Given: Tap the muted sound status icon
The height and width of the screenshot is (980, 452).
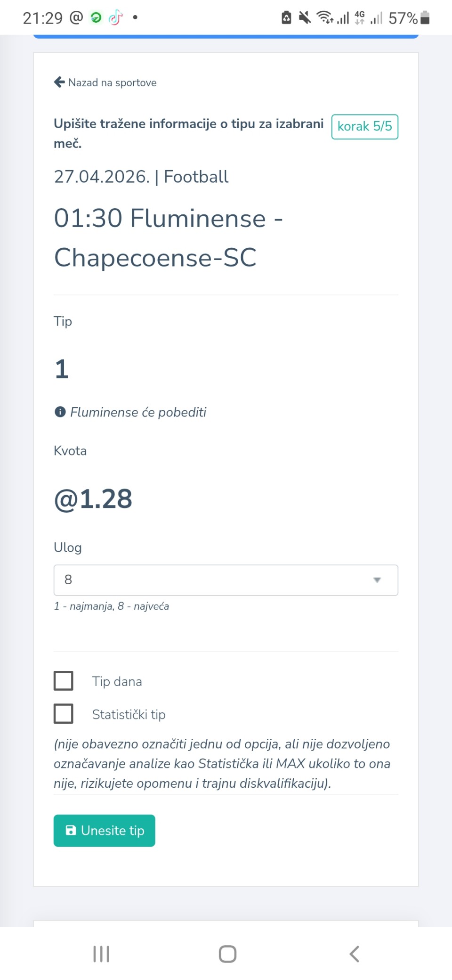Looking at the screenshot, I should click(305, 18).
